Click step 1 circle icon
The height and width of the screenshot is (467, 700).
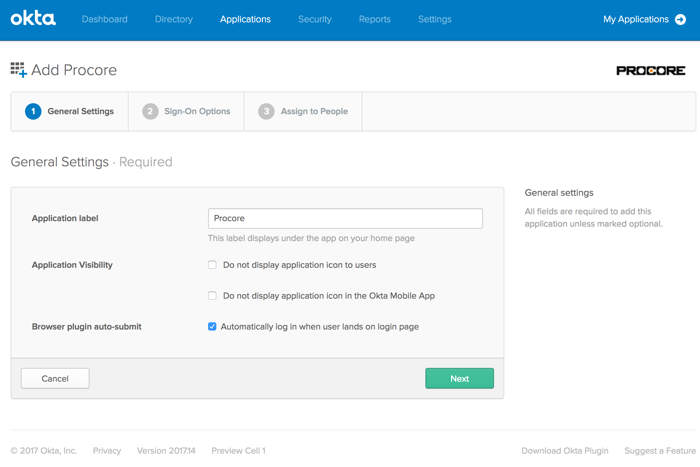coord(33,111)
